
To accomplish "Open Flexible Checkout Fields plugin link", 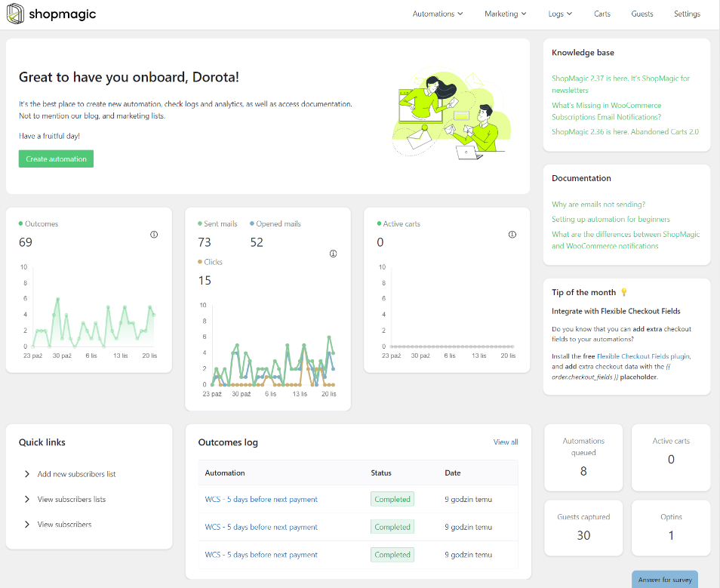I will (x=643, y=356).
